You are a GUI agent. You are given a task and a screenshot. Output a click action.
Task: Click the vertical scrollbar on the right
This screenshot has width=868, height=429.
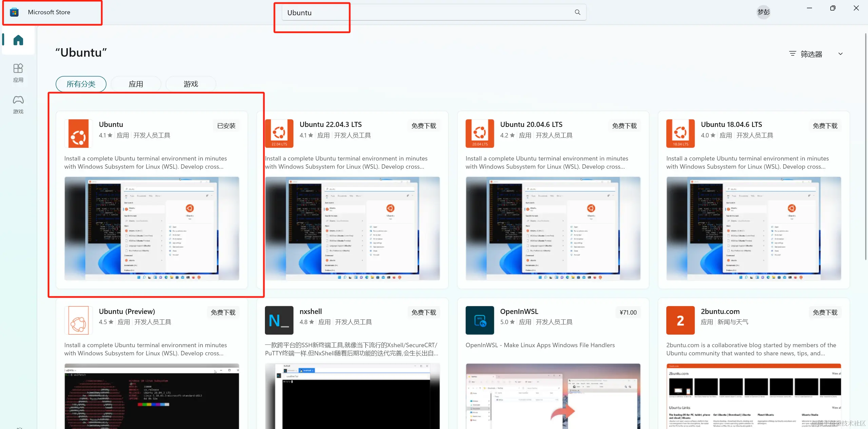pos(865,146)
